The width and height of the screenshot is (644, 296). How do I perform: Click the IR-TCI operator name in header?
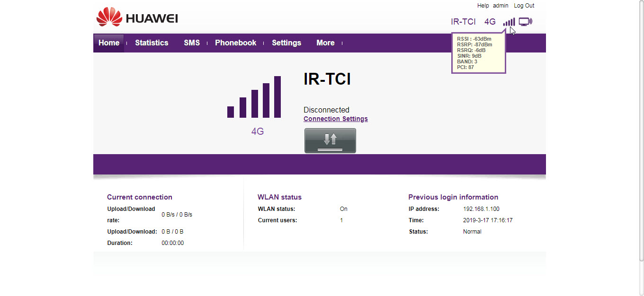click(463, 22)
